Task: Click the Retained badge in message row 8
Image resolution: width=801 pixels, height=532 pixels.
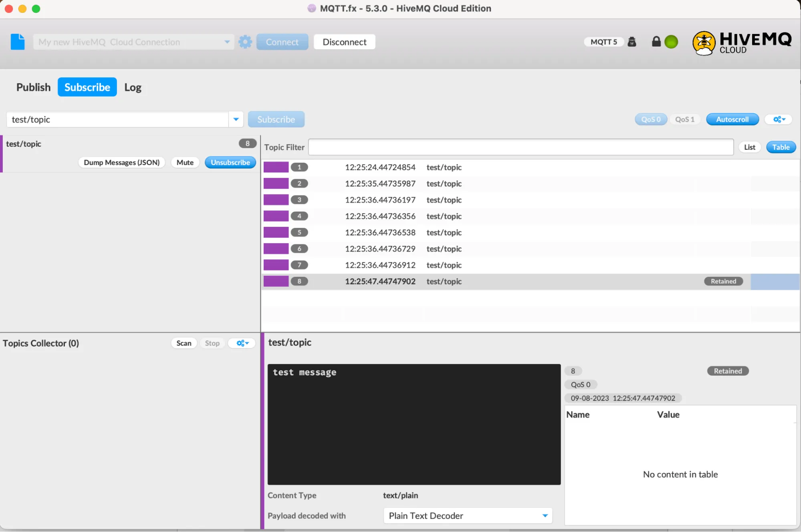Action: point(723,281)
